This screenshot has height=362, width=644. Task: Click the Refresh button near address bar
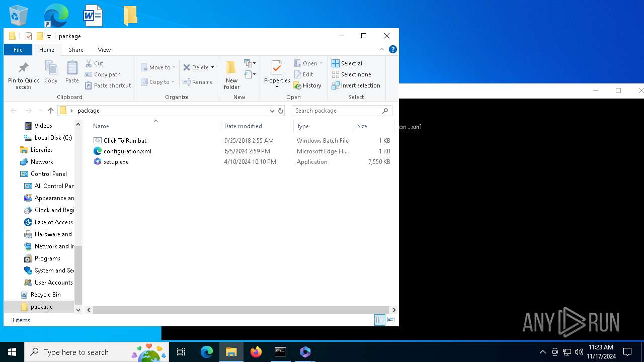pyautogui.click(x=281, y=111)
